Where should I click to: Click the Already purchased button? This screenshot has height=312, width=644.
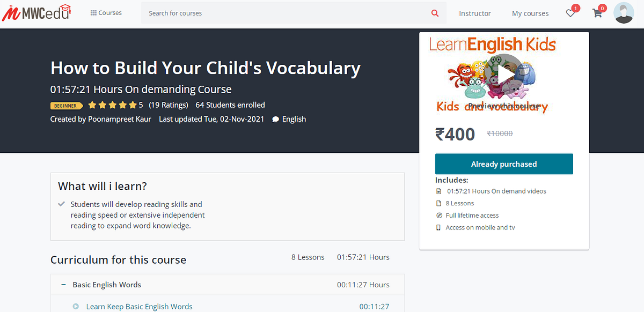(504, 164)
